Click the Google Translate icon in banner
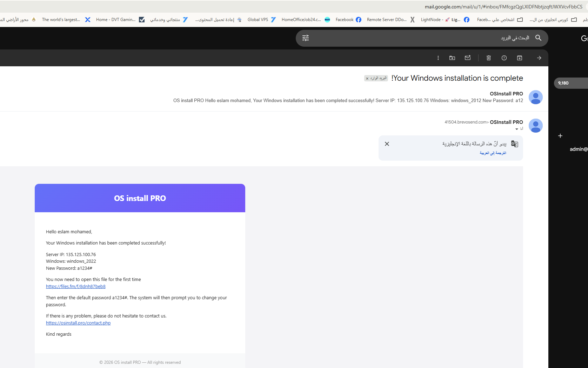Image resolution: width=588 pixels, height=368 pixels. pyautogui.click(x=514, y=144)
